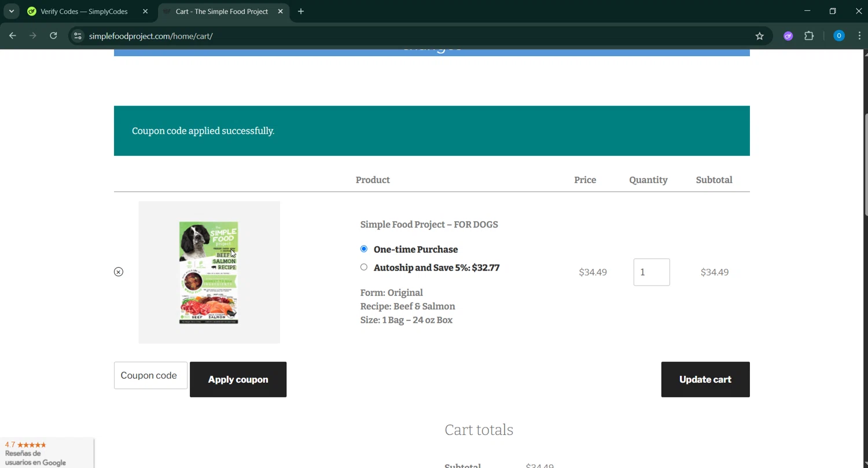The image size is (868, 468).
Task: Click the 'Recipe: Beef & Salmon' text
Action: click(407, 306)
